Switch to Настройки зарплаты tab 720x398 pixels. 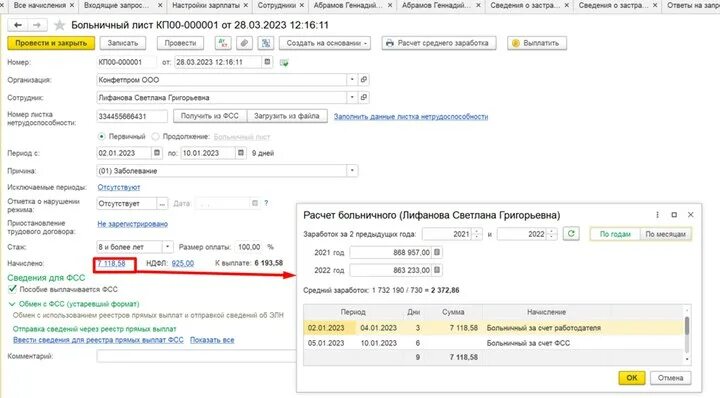pos(206,6)
